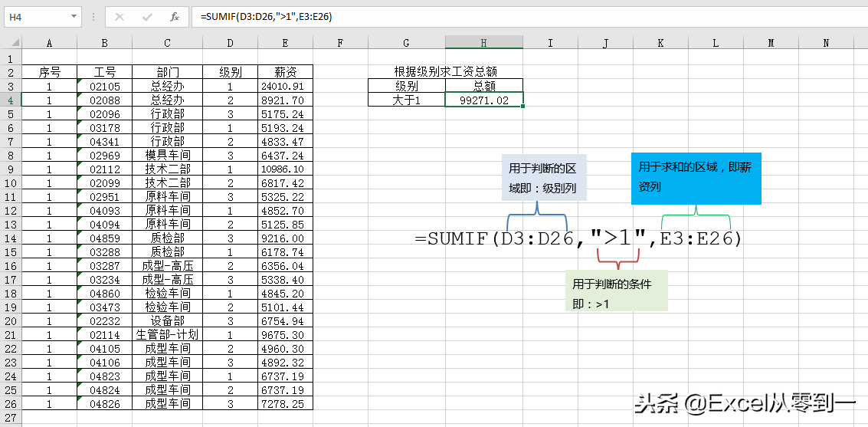The width and height of the screenshot is (868, 427).
Task: Select row 2 header
Action: [11, 72]
